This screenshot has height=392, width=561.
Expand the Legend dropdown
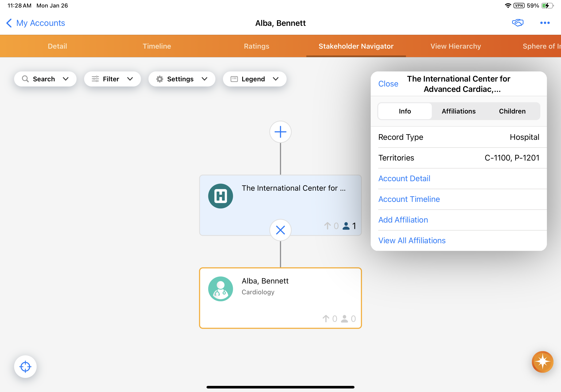click(254, 79)
